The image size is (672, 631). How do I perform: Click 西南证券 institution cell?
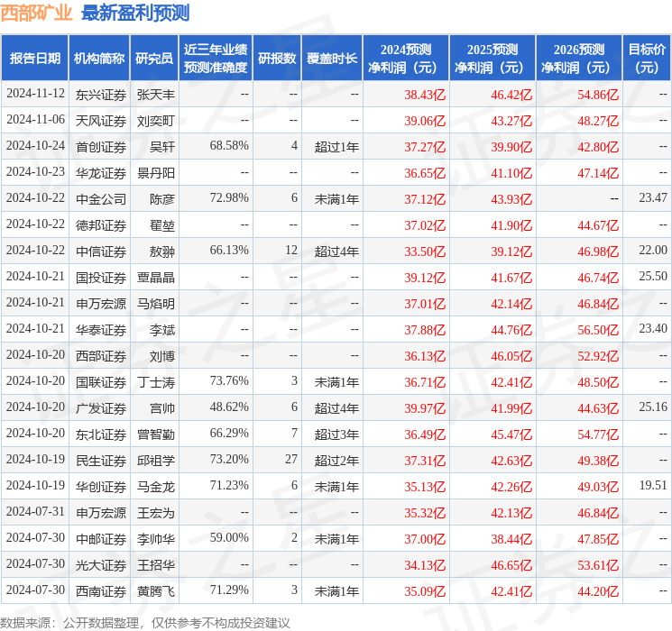pyautogui.click(x=101, y=591)
